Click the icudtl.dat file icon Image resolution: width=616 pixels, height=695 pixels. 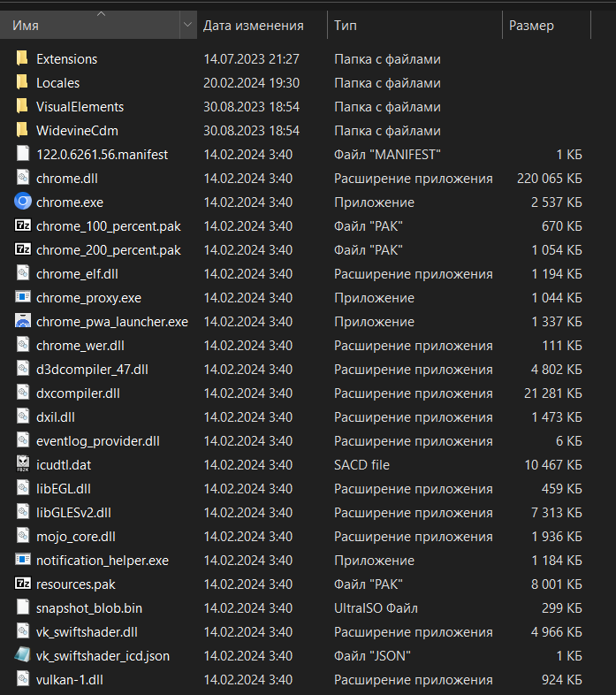click(23, 464)
